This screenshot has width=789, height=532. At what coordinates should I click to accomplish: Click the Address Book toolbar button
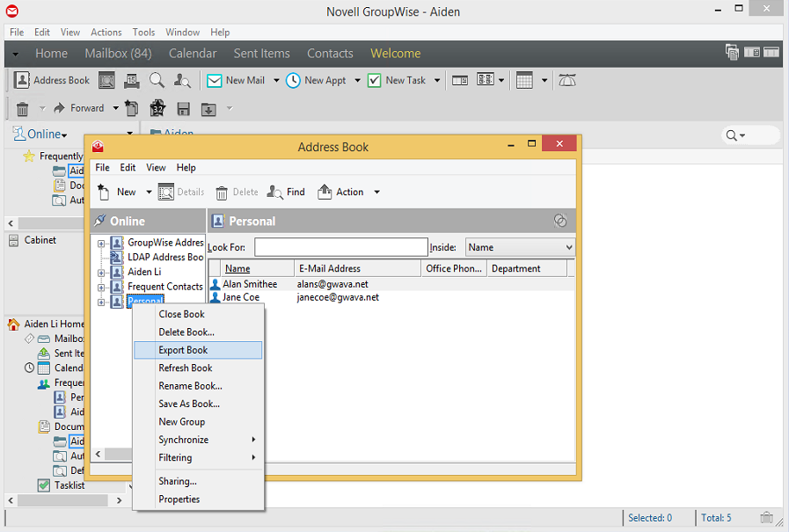(x=52, y=80)
